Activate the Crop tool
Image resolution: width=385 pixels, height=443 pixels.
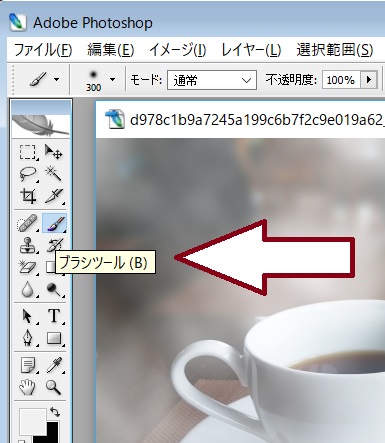coord(28,196)
